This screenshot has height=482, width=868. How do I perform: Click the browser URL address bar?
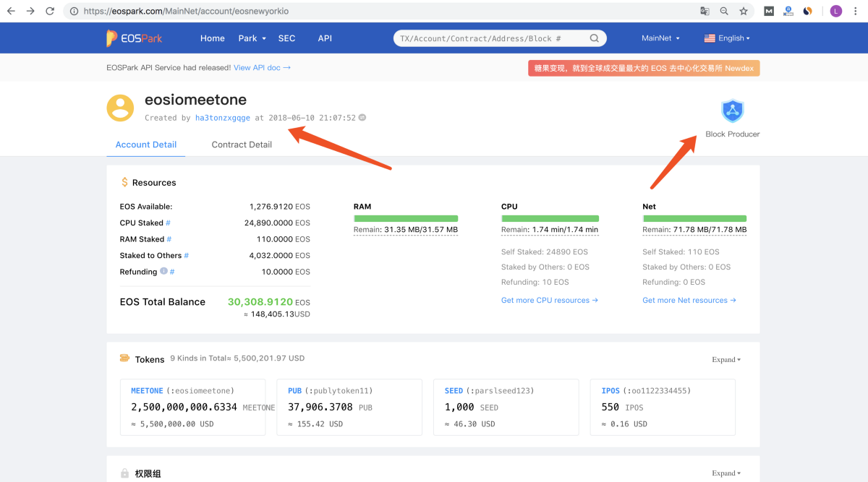380,12
